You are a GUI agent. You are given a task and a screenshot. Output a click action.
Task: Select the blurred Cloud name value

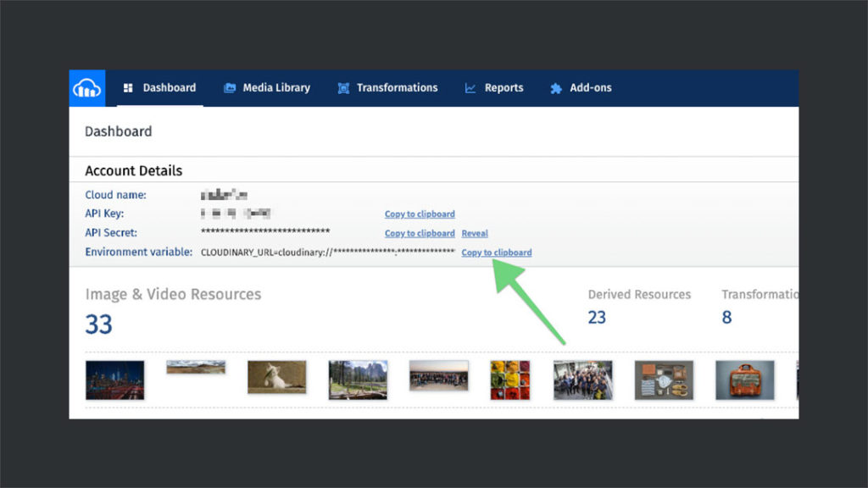coord(224,195)
